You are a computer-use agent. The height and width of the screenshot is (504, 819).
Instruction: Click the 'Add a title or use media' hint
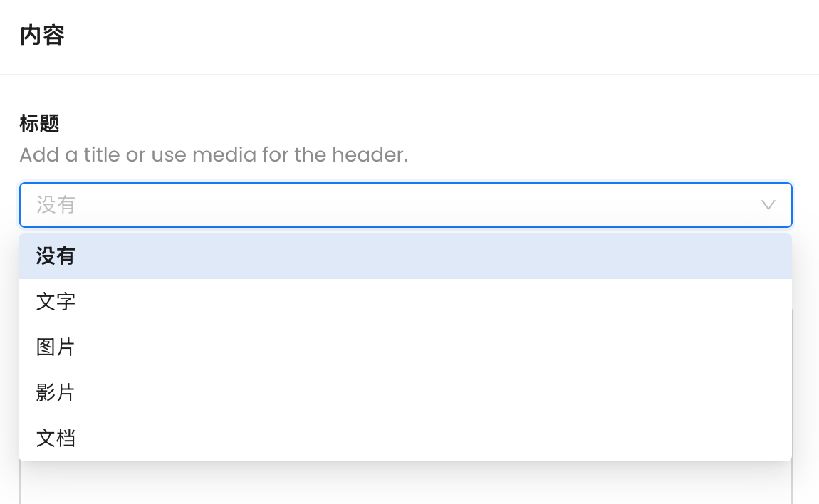(x=213, y=154)
